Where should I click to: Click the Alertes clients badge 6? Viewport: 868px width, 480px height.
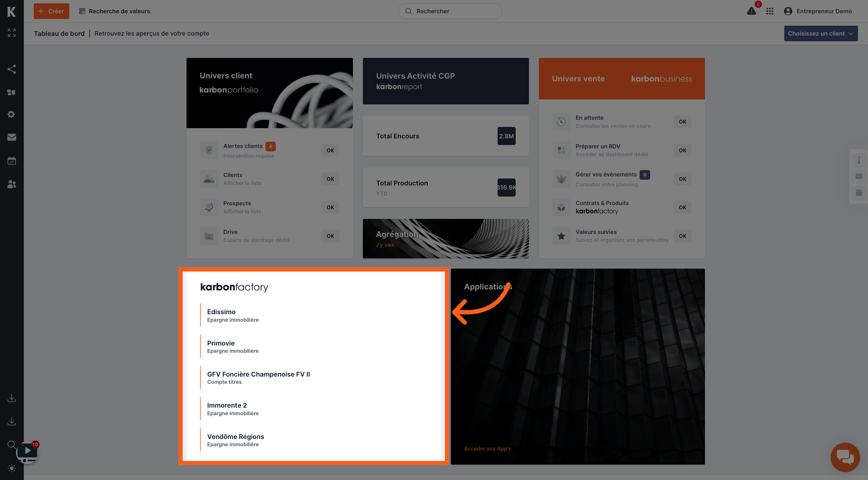270,146
